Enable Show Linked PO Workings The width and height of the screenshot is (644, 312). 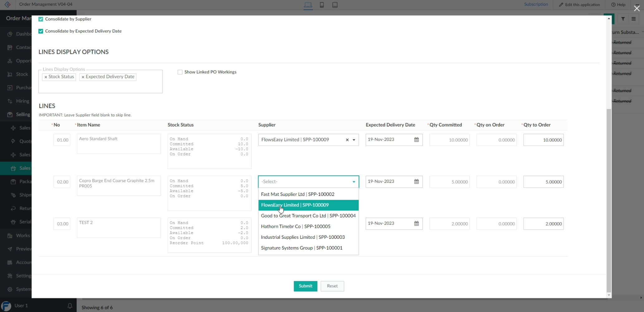[180, 72]
